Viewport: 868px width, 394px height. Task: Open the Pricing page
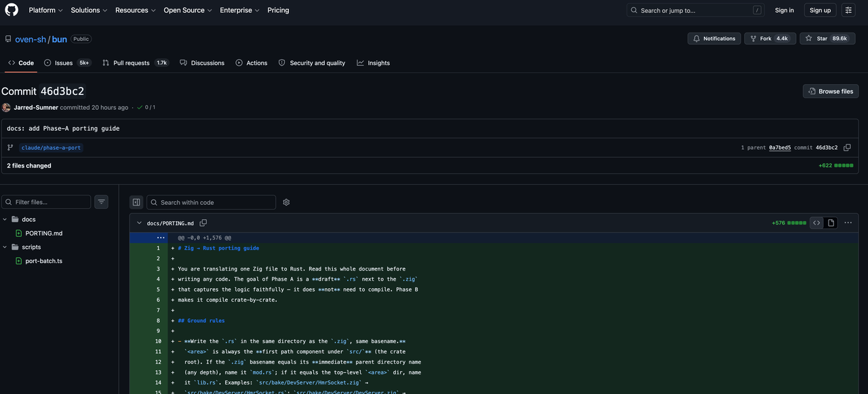point(278,10)
